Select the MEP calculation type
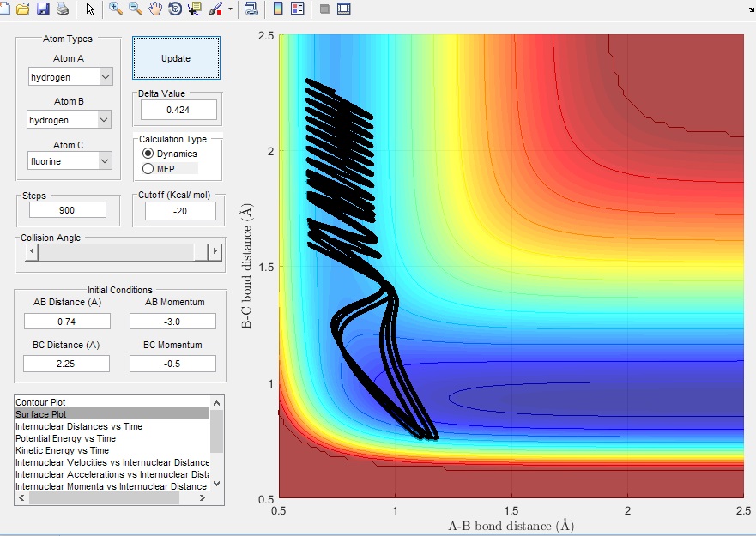 click(148, 168)
